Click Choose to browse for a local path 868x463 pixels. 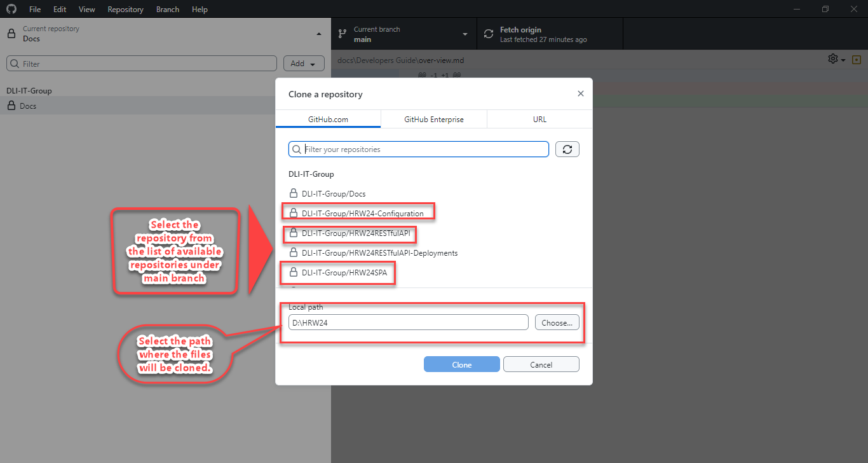(x=557, y=322)
